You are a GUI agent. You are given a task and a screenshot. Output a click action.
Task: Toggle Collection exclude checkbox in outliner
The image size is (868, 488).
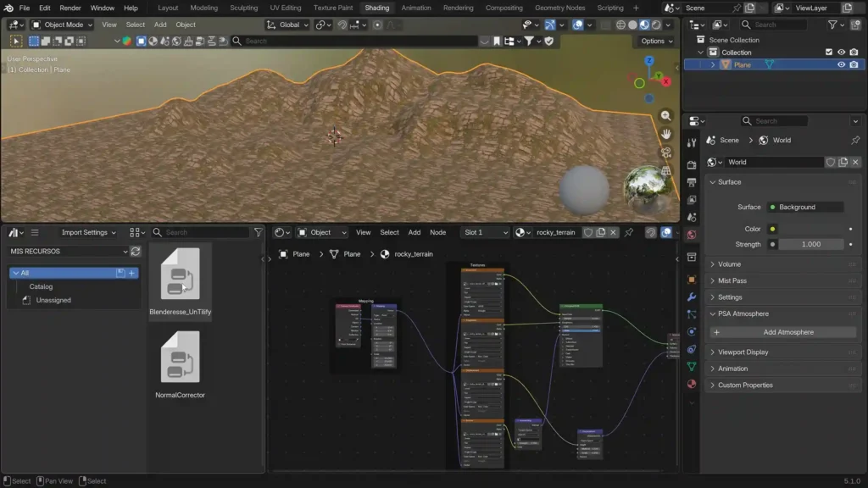tap(829, 52)
